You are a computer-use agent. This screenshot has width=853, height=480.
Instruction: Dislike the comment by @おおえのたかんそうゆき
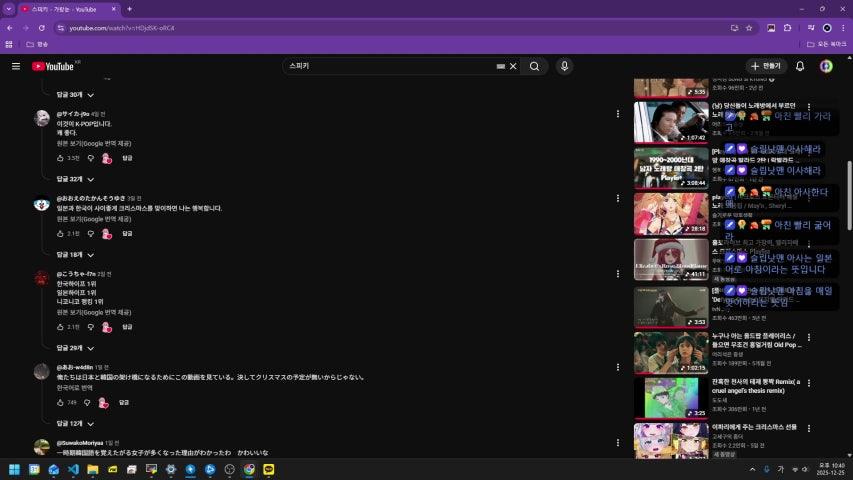click(90, 233)
